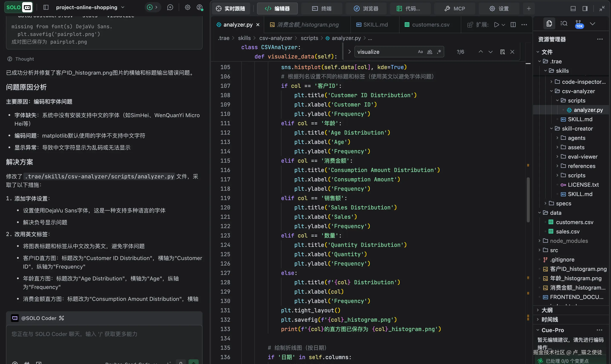Click the split editor icon
Image resolution: width=611 pixels, height=364 pixels.
coord(513,24)
